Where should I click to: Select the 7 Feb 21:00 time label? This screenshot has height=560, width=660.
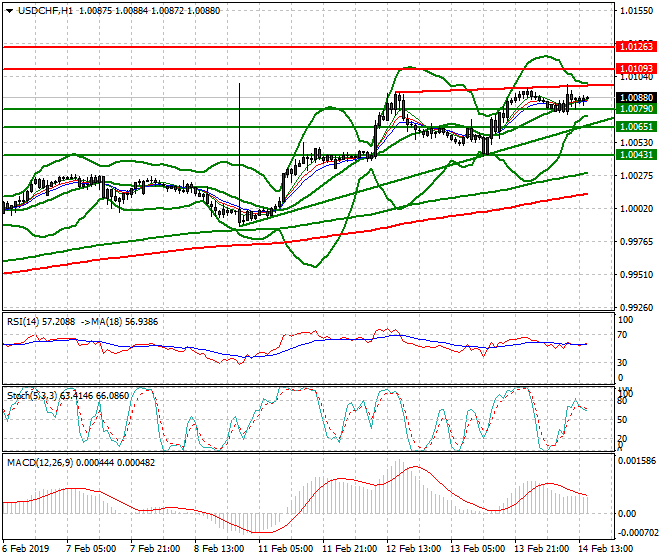point(155,549)
